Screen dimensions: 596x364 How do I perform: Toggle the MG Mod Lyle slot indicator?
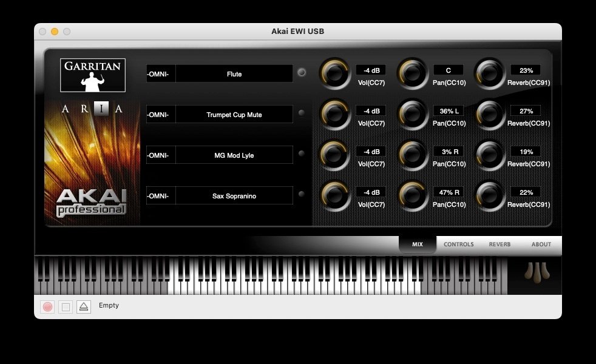click(302, 153)
